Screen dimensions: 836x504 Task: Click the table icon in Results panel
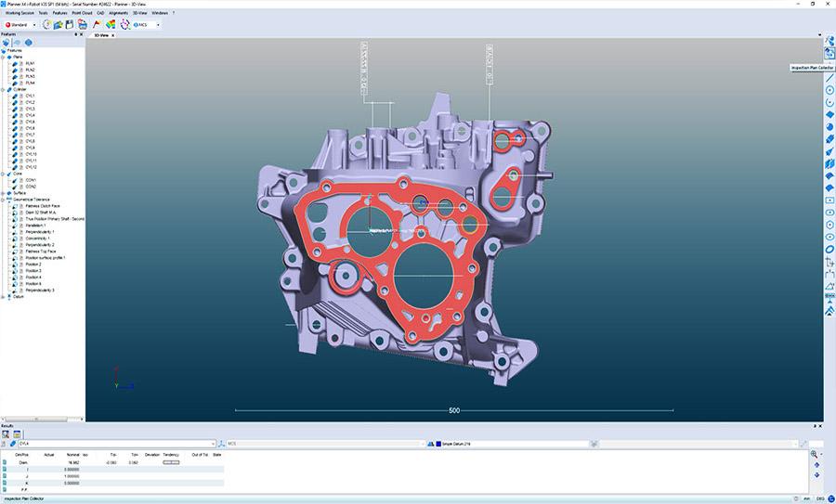pos(17,434)
